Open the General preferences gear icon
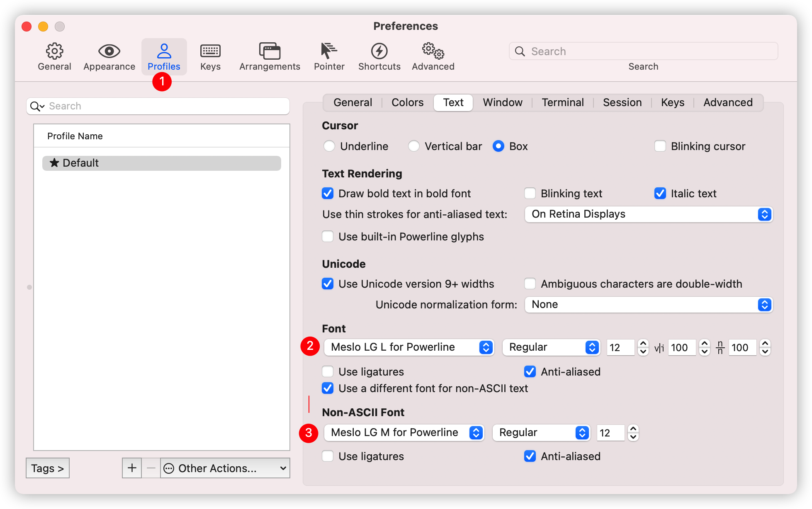The height and width of the screenshot is (509, 812). pos(54,51)
